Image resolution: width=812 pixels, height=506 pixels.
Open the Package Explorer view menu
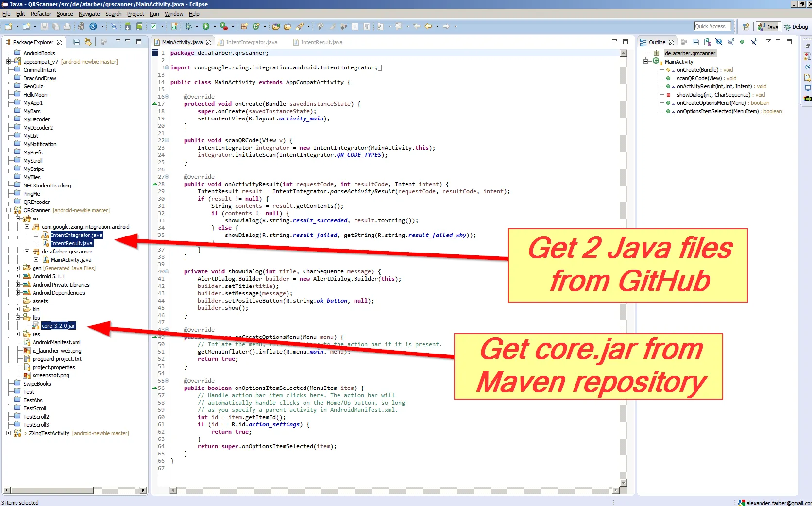[x=118, y=42]
